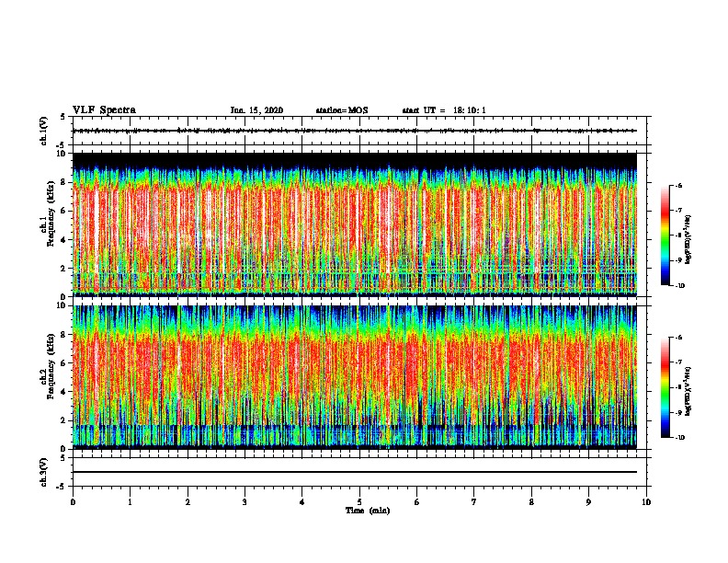Click inside the ch.1 spectrogram plot
The image size is (728, 563).
pyautogui.click(x=355, y=224)
